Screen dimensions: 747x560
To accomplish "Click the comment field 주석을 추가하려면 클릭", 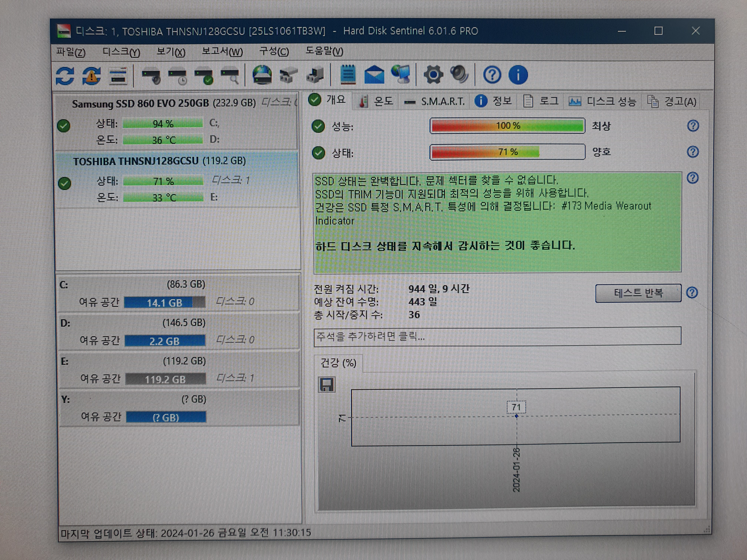I will (497, 336).
